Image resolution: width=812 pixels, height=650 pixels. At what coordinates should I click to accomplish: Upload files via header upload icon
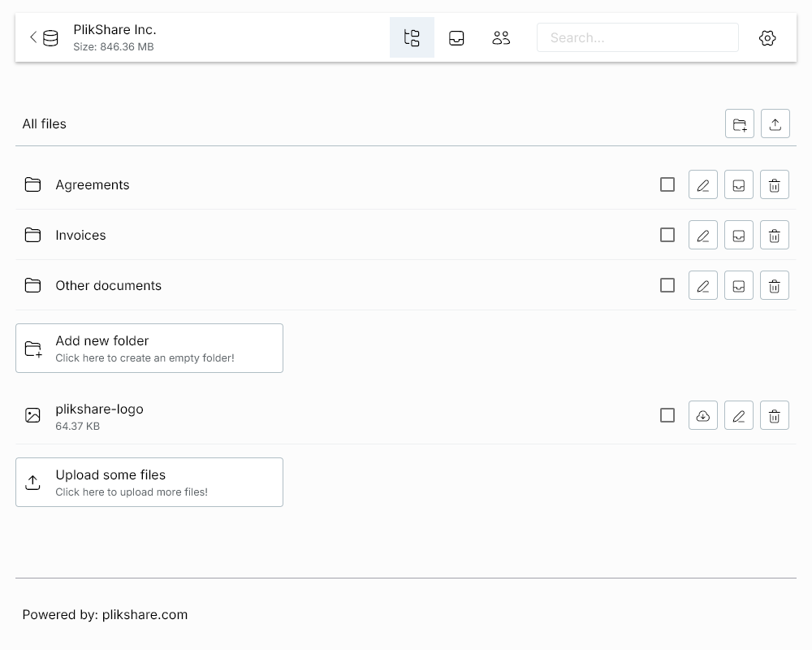775,123
